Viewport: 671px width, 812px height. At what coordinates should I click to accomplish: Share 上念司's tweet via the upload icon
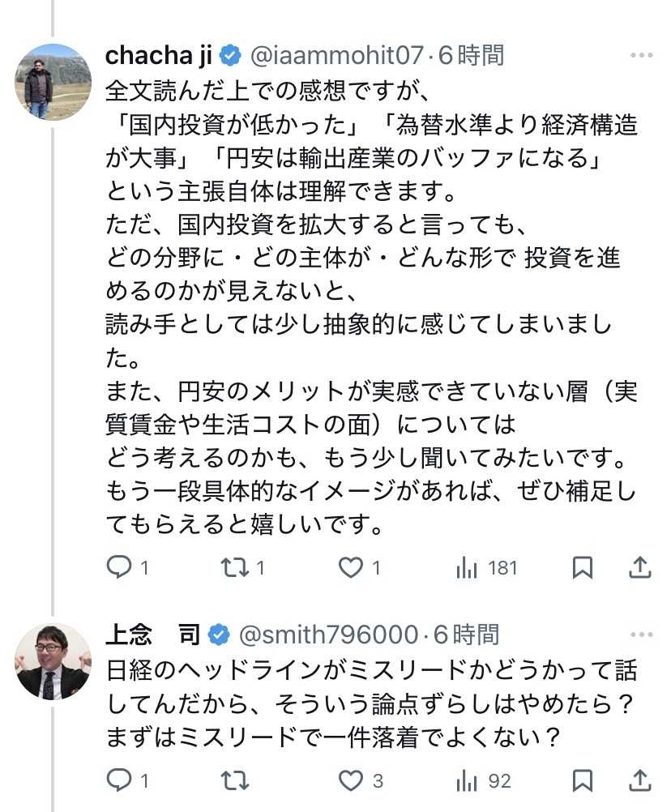(640, 780)
